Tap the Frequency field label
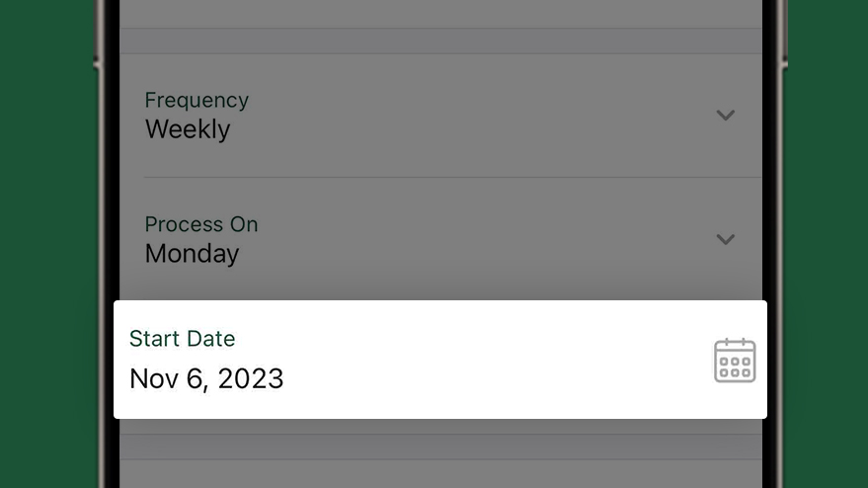The width and height of the screenshot is (868, 488). pos(197,100)
